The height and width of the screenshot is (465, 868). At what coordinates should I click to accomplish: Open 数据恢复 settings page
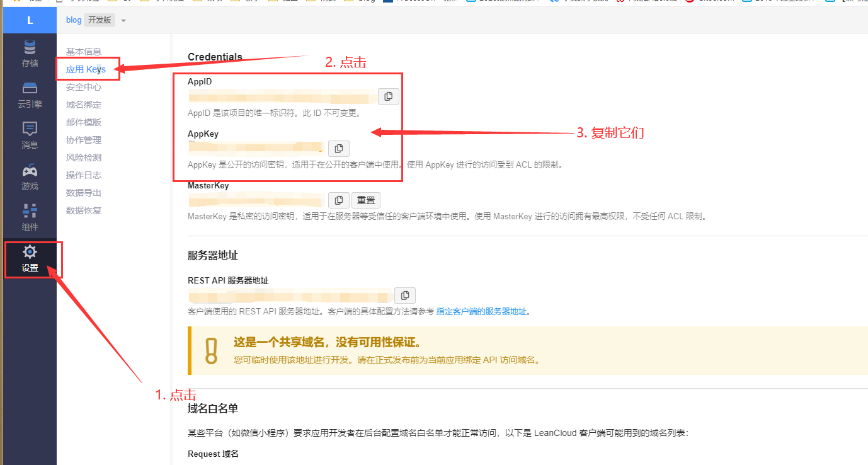click(84, 210)
